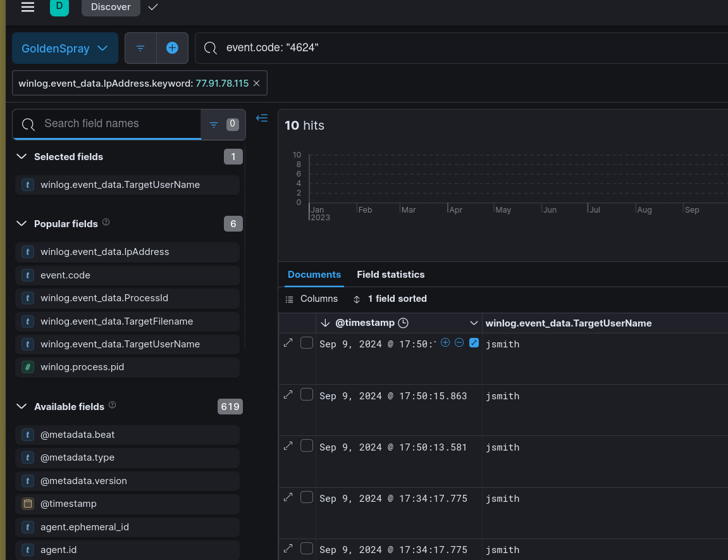Image resolution: width=728 pixels, height=560 pixels.
Task: Collapse the field sidebar with arrow icon
Action: click(262, 118)
